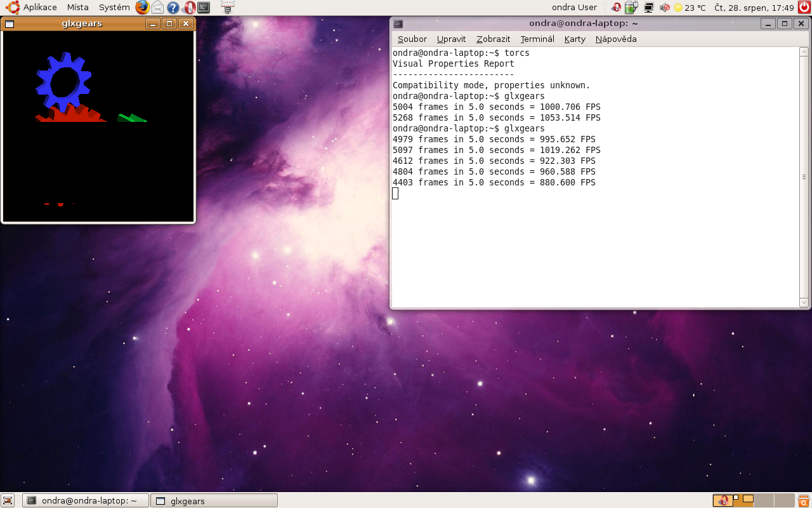Click the line reading 1000.706 FPS
812x508 pixels.
[x=497, y=107]
